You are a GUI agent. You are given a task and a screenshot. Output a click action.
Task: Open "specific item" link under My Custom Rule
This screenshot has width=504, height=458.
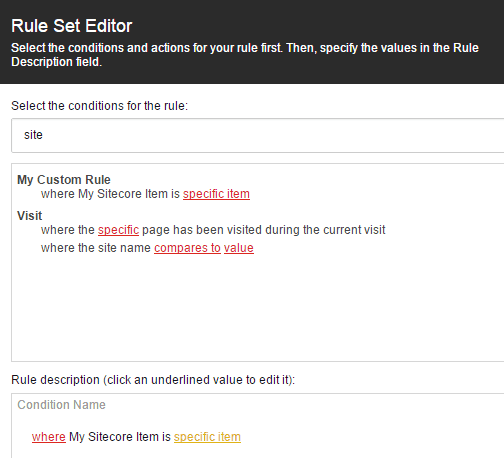click(x=216, y=194)
